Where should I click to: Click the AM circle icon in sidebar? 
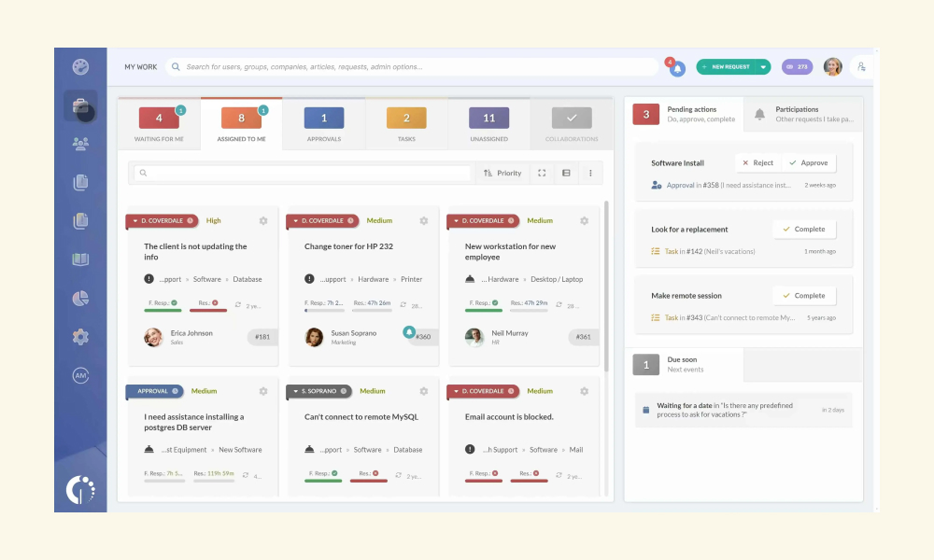click(x=80, y=375)
